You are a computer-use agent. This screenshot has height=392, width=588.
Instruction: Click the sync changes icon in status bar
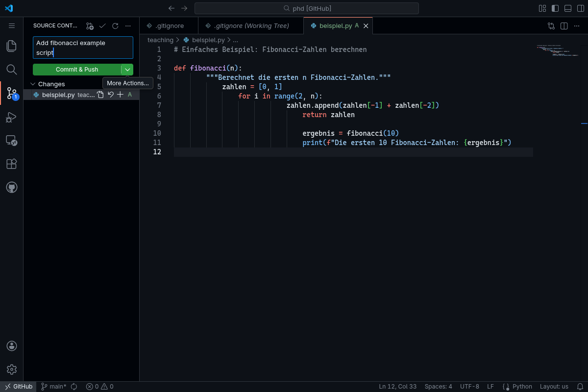click(x=74, y=387)
